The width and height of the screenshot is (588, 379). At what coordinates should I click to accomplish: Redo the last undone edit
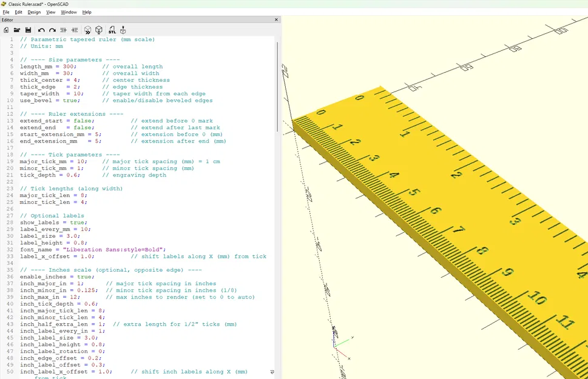click(52, 30)
